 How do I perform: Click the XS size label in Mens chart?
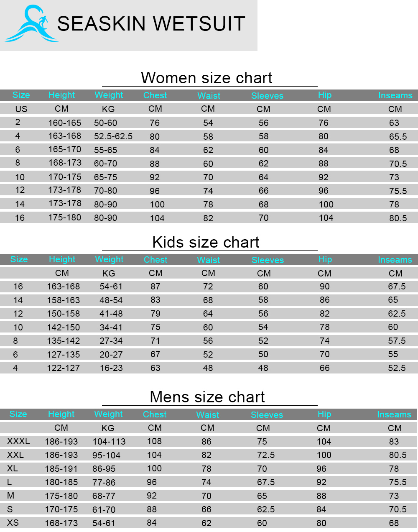click(x=13, y=523)
